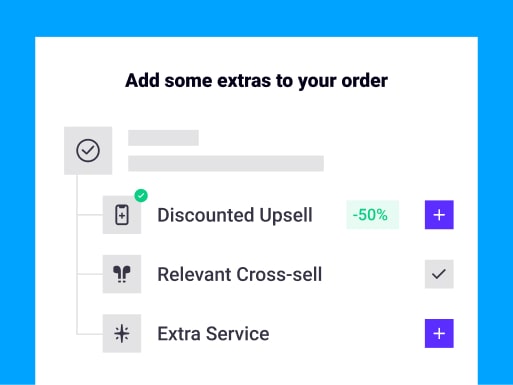Image resolution: width=513 pixels, height=385 pixels.
Task: Select the Relevant Cross-sell label
Action: coord(240,274)
